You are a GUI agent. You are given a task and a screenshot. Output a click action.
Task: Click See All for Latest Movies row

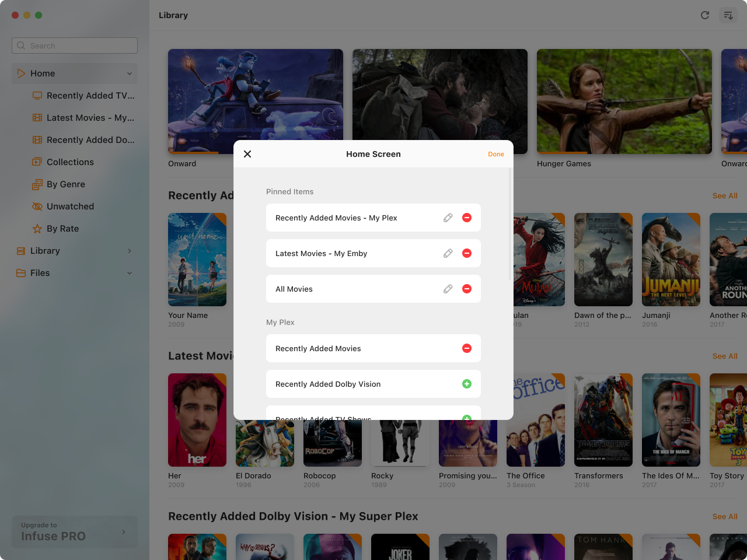tap(725, 356)
